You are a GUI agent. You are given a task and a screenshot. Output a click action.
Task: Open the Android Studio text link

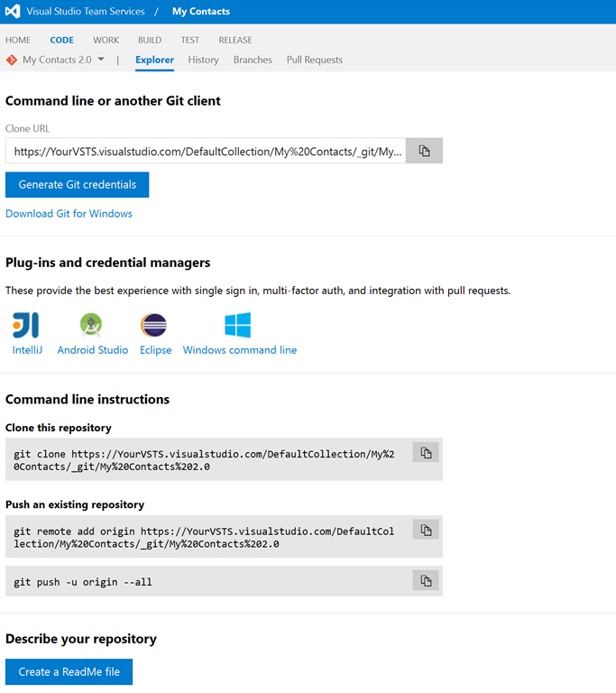pos(93,350)
